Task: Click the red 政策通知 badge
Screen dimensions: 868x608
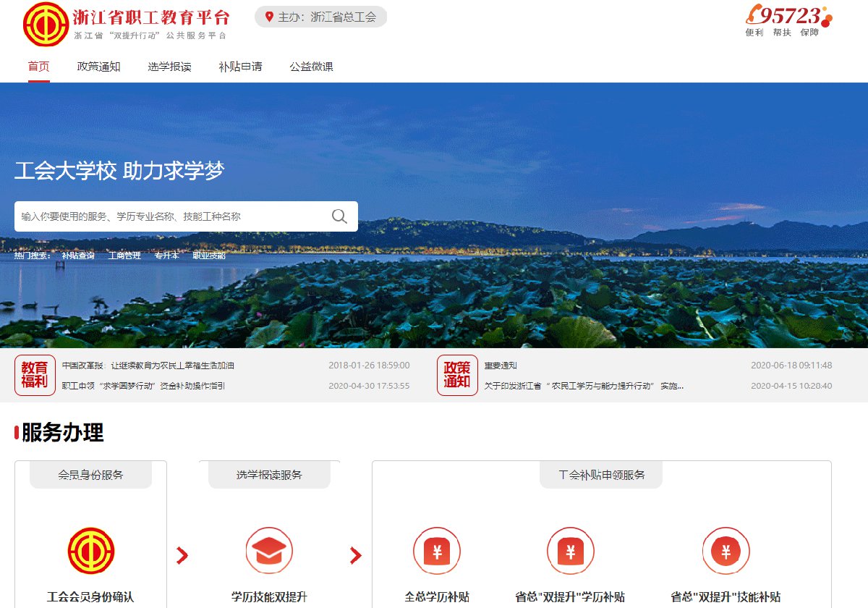Action: 457,375
